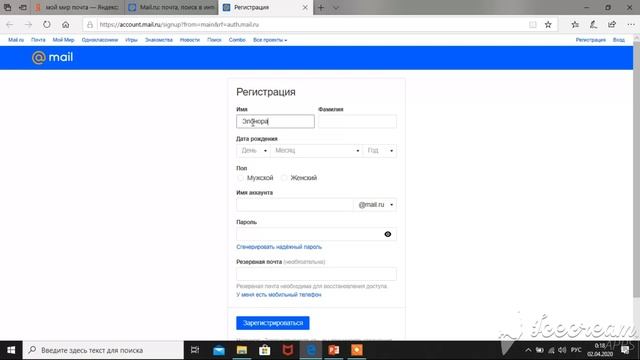640x360 pixels.
Task: Click the orange app on taskbar
Action: 357,350
